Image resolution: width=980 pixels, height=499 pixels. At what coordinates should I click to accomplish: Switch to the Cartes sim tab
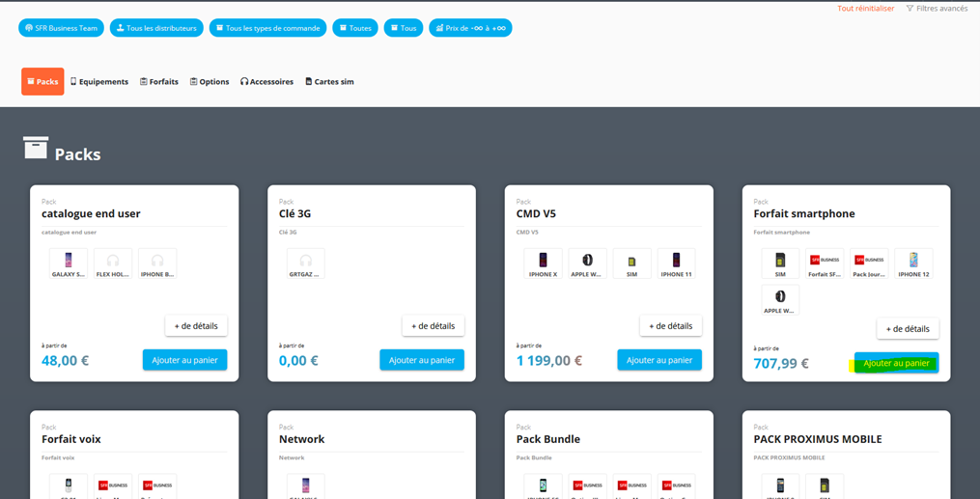tap(329, 82)
